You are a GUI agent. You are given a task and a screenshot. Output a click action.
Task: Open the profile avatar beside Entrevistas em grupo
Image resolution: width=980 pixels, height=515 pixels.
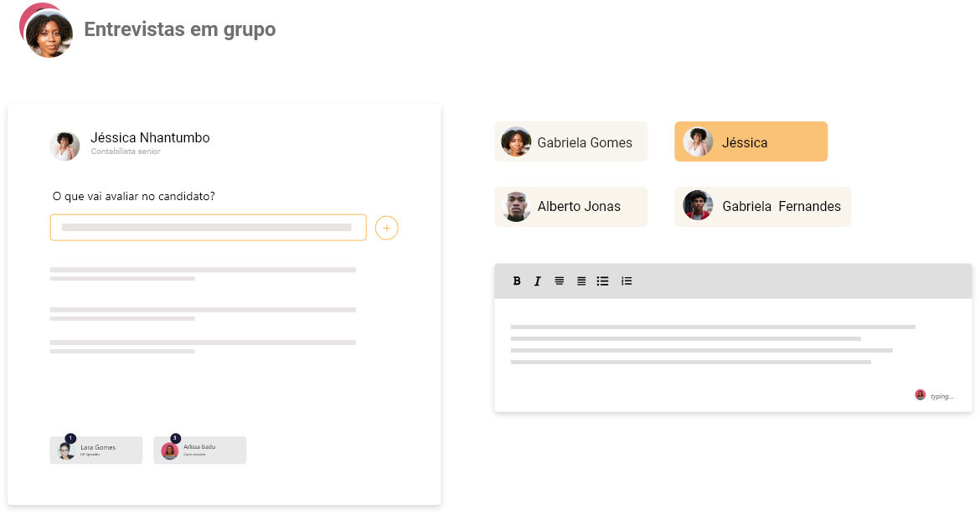click(x=46, y=30)
